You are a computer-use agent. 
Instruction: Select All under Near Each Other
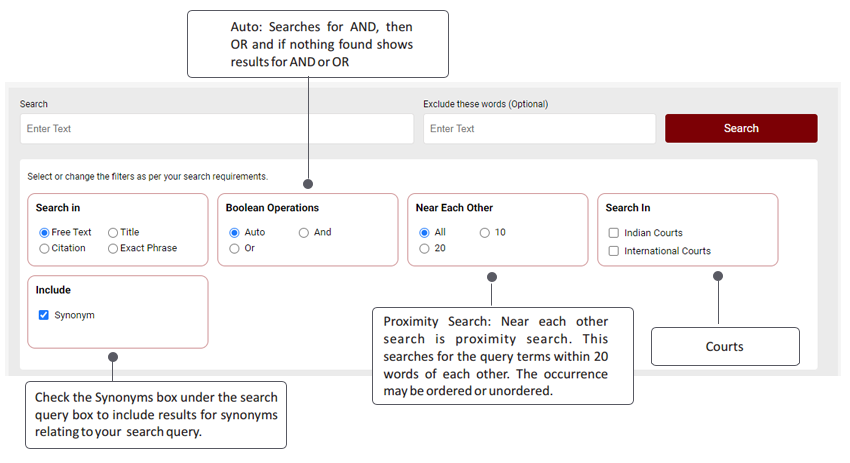(424, 233)
